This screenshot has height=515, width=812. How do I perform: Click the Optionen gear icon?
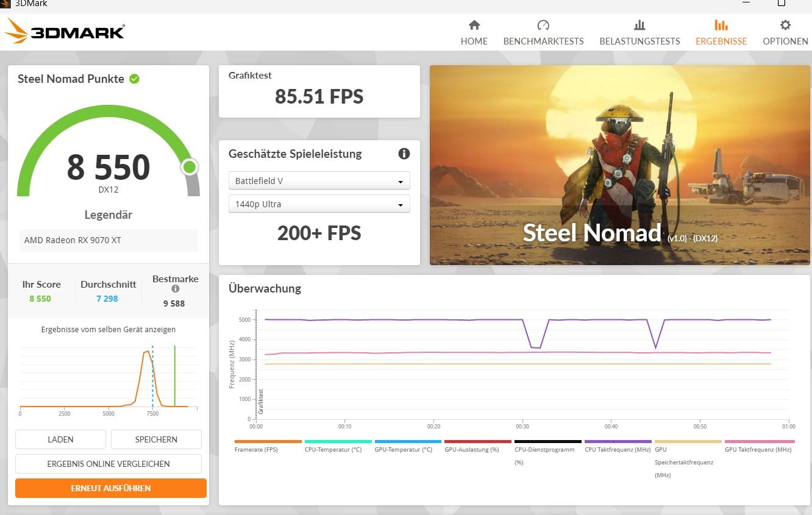pos(785,25)
